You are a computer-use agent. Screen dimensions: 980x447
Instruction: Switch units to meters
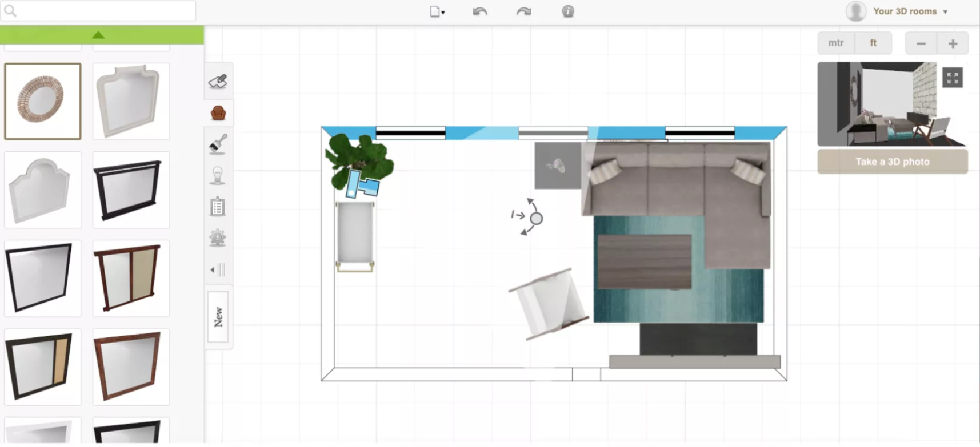point(836,43)
